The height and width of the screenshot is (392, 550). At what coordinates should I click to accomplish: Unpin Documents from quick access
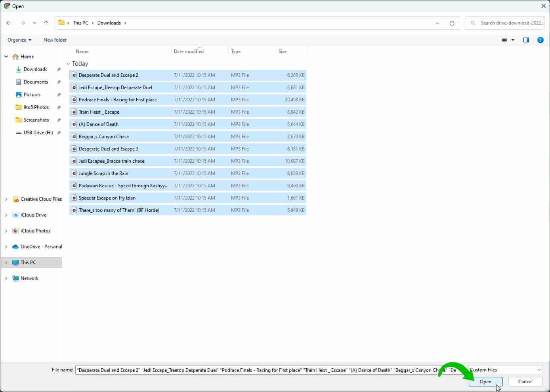click(x=59, y=82)
